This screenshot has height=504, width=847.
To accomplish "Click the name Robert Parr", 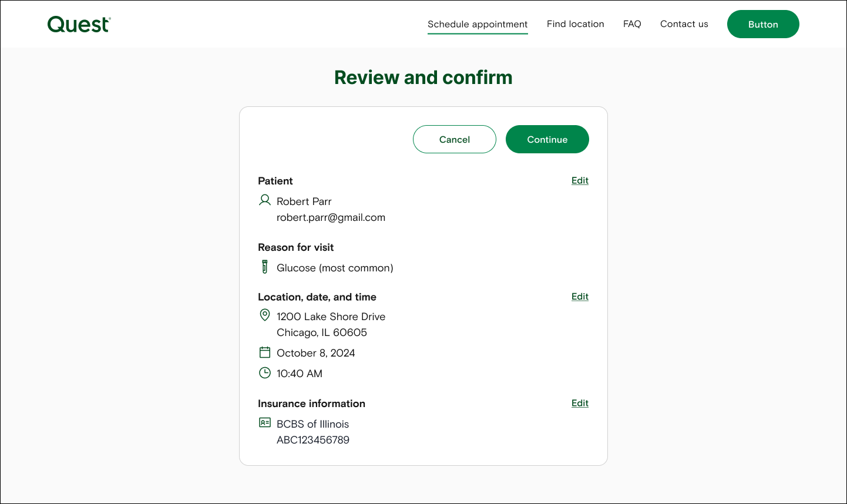I will point(304,201).
